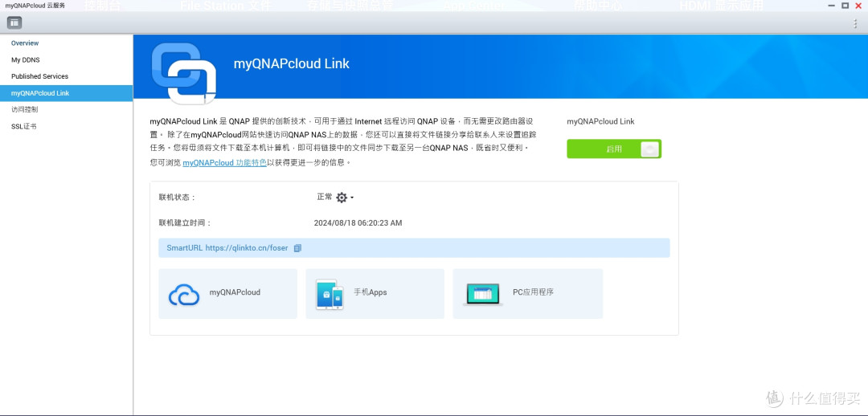Open Published Services in sidebar

coord(40,76)
